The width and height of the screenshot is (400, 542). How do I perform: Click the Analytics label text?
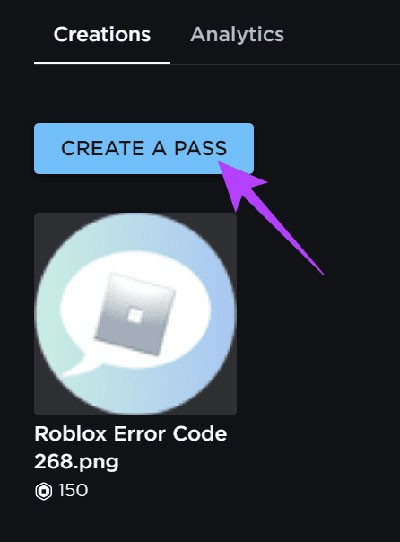click(237, 34)
